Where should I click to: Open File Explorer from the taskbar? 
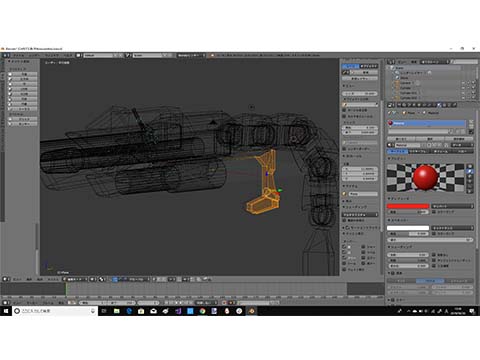pyautogui.click(x=116, y=311)
